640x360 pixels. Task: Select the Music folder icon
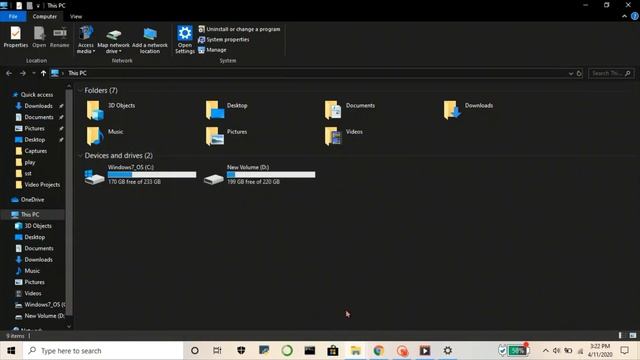coord(95,136)
